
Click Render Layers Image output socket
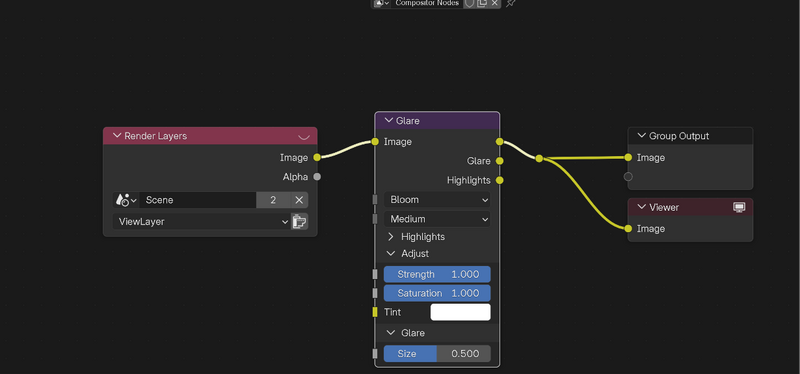(317, 158)
